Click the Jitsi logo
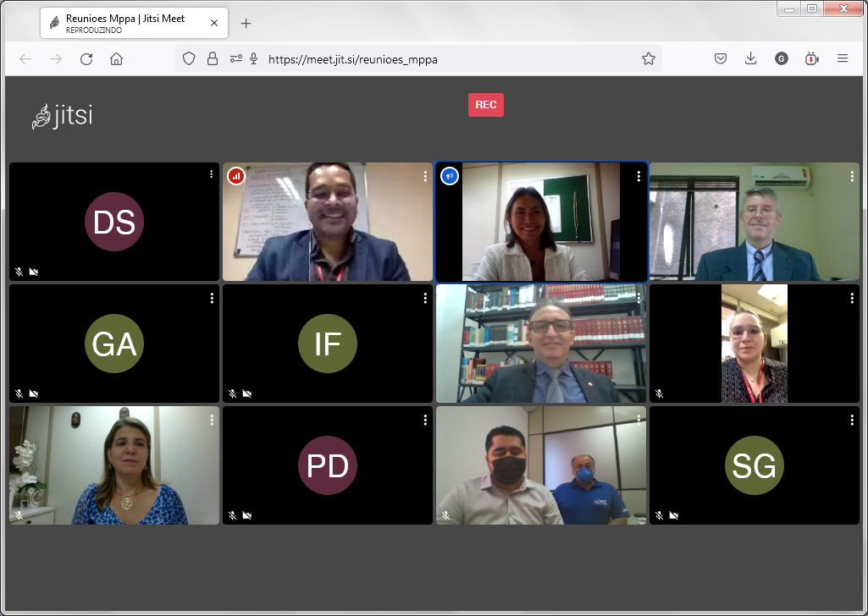Screen dimensions: 868x616 tap(62, 116)
